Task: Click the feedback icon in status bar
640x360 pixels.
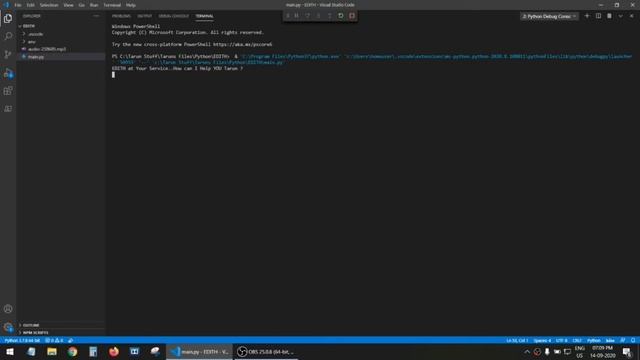Action: (622, 340)
